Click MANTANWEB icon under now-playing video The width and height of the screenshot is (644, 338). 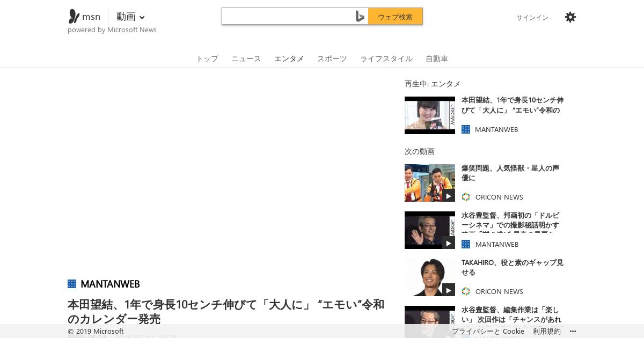[x=466, y=129]
